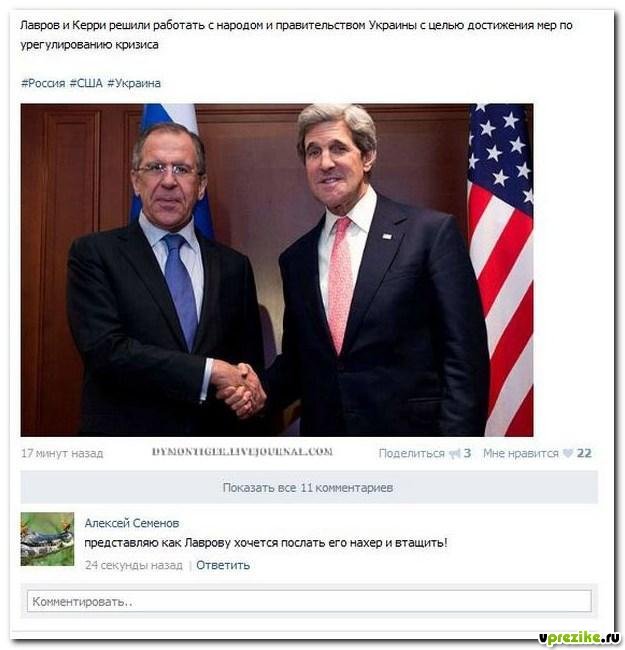Open the attached handshake photo

click(277, 270)
